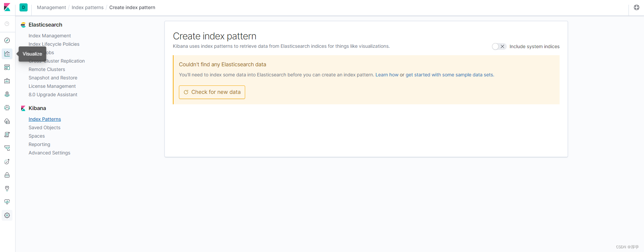This screenshot has width=644, height=252.
Task: Follow the Learn how link
Action: click(387, 75)
